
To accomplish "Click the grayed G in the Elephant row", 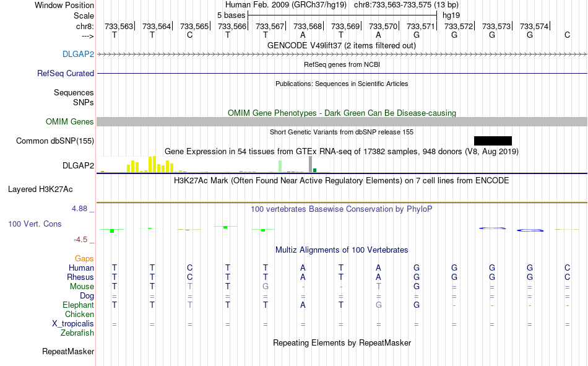I will (x=378, y=305).
